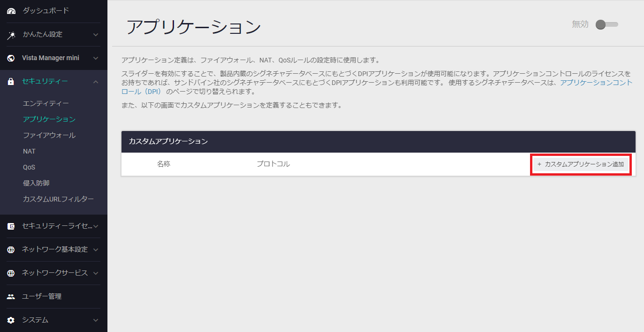Image resolution: width=644 pixels, height=332 pixels.
Task: Open the ファイアウォール submenu page
Action: point(49,135)
